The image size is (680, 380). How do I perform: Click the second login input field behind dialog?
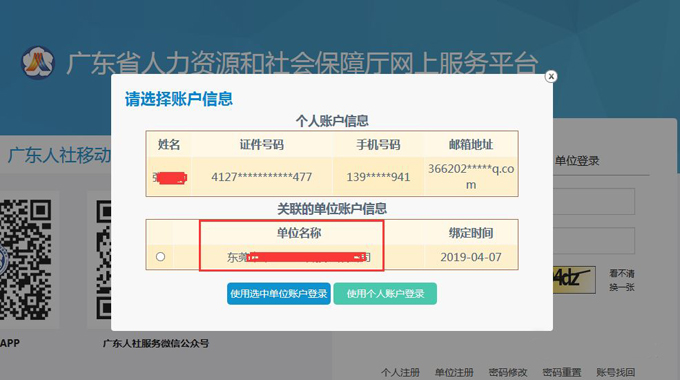click(594, 240)
